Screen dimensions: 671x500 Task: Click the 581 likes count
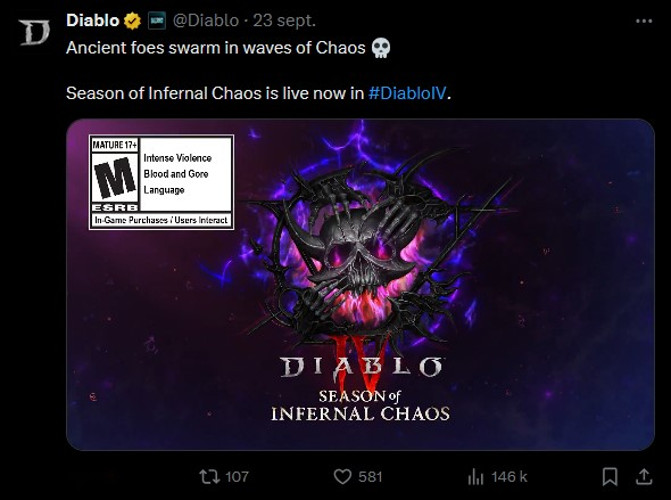click(370, 476)
